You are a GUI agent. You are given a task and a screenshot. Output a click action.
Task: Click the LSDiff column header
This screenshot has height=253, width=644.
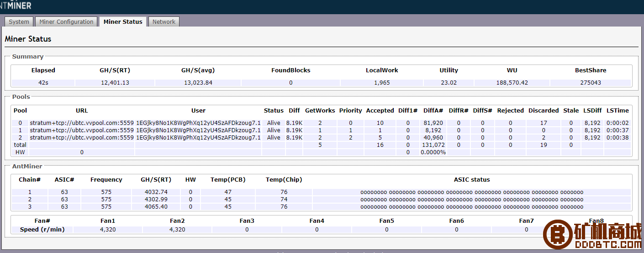[x=592, y=111]
